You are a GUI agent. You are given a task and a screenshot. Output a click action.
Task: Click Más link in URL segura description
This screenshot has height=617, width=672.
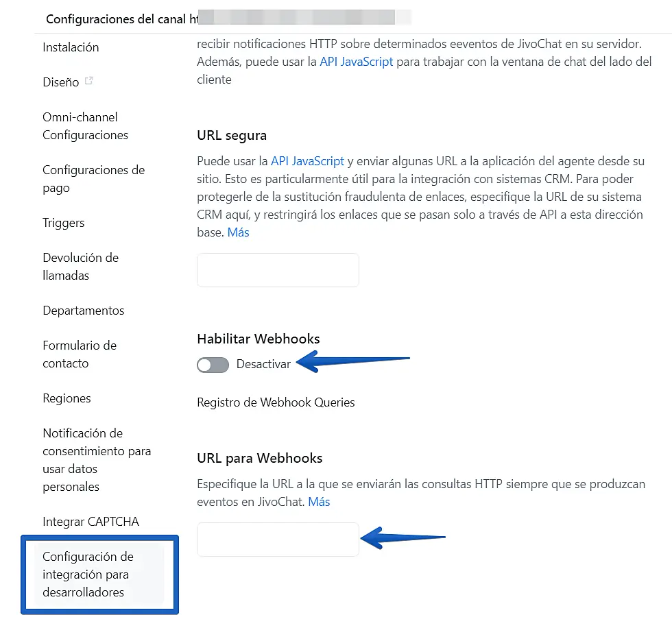point(239,233)
